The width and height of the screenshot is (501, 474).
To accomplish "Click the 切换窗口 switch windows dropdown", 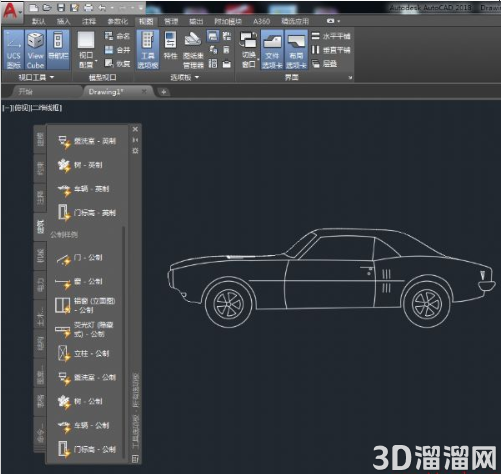I will (x=249, y=50).
